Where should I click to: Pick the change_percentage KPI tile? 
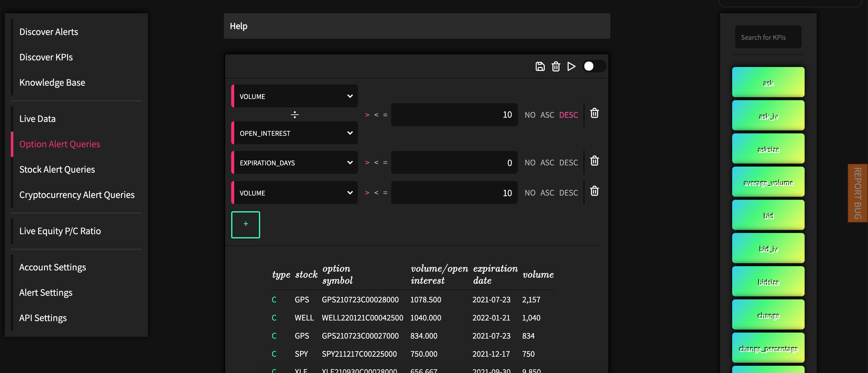pos(768,348)
